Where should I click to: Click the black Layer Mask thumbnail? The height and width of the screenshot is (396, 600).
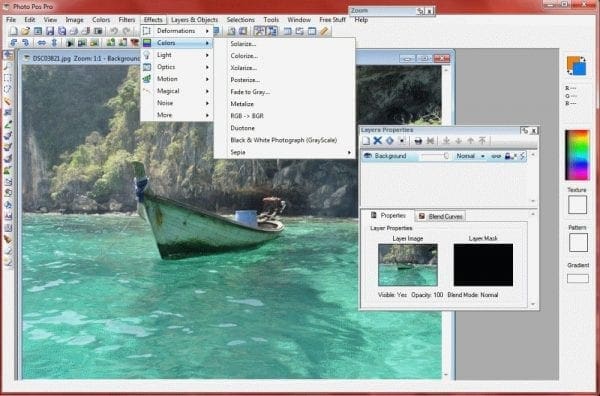[x=483, y=265]
